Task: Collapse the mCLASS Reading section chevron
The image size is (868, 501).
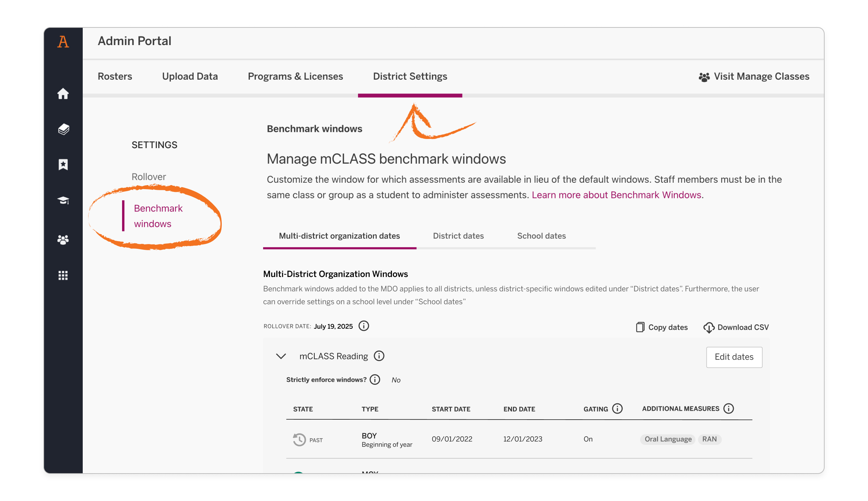Action: coord(281,356)
